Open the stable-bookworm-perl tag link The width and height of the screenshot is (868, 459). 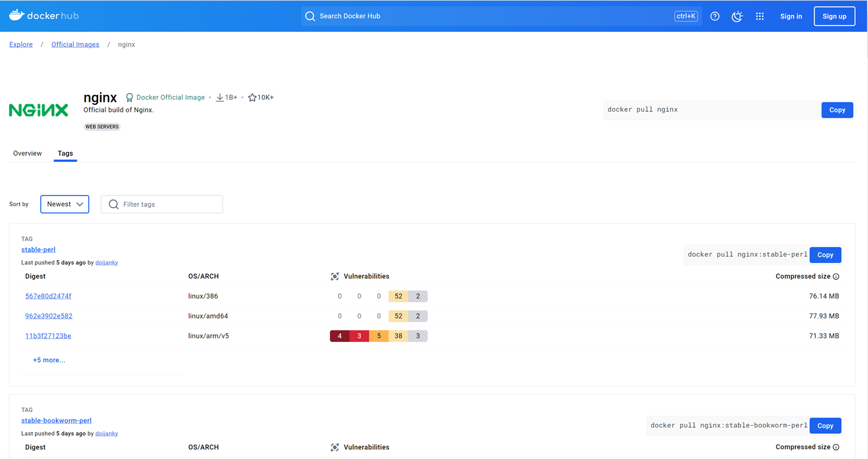[56, 421]
